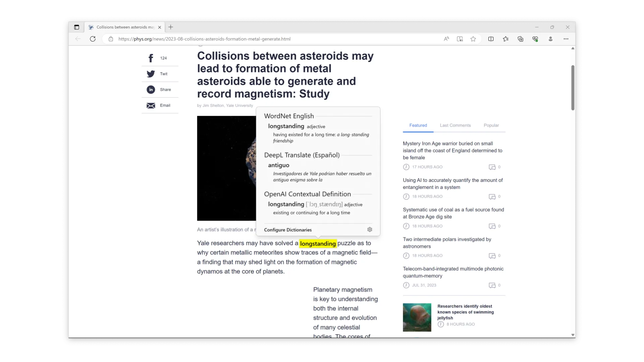Screen dimensions: 644x362
Task: Tweet this article via Twitter icon
Action: tap(151, 74)
